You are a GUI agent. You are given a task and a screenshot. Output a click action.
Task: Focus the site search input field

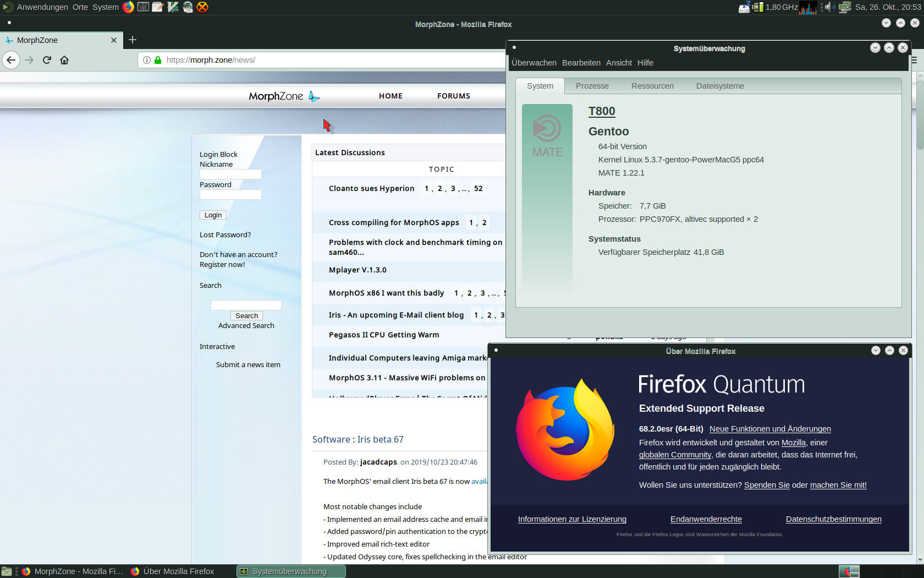(x=246, y=305)
